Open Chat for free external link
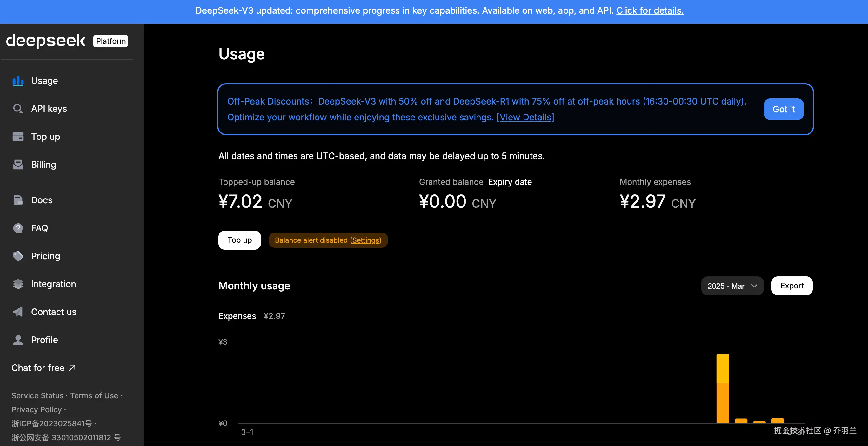The image size is (868, 446). [x=43, y=368]
